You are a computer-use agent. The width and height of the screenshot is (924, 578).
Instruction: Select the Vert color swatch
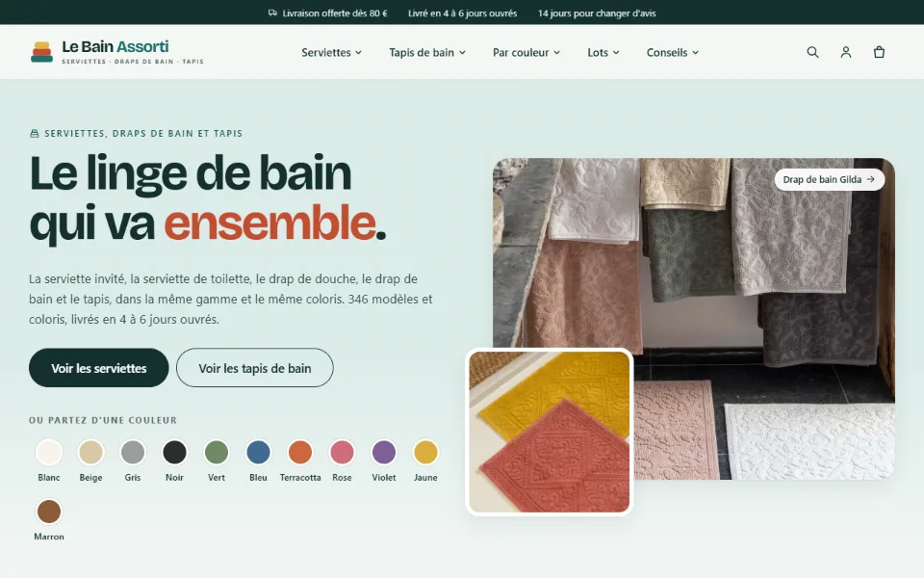[x=217, y=453]
